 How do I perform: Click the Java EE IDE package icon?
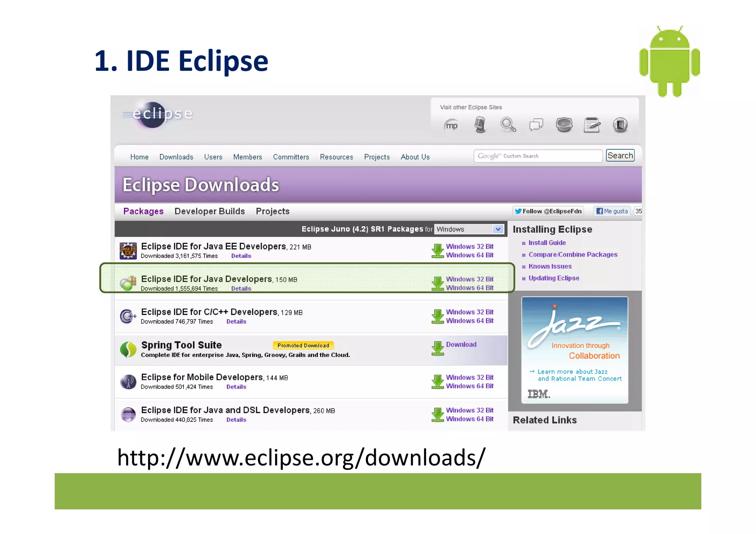pyautogui.click(x=128, y=251)
